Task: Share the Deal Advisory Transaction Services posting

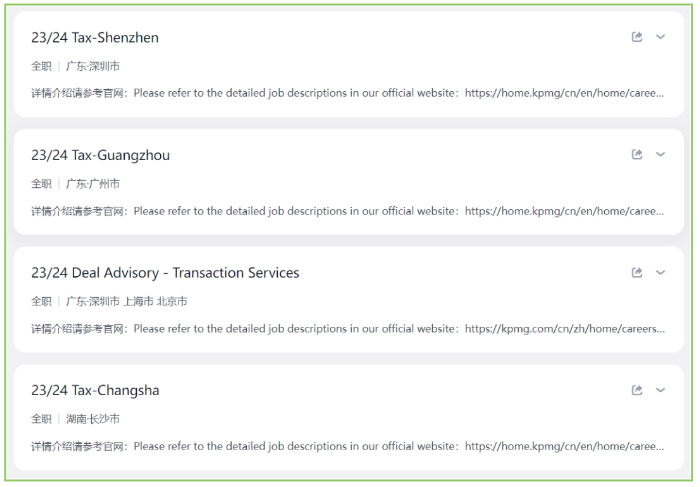Action: tap(637, 272)
